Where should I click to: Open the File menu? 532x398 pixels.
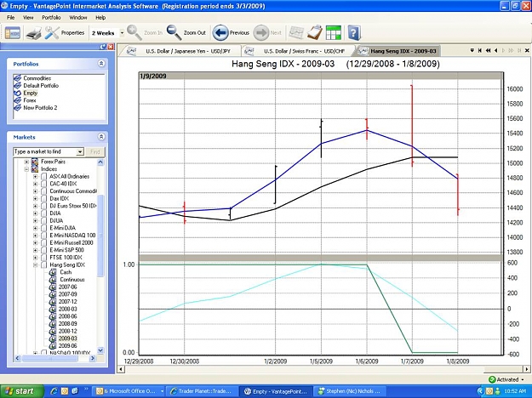tap(10, 18)
